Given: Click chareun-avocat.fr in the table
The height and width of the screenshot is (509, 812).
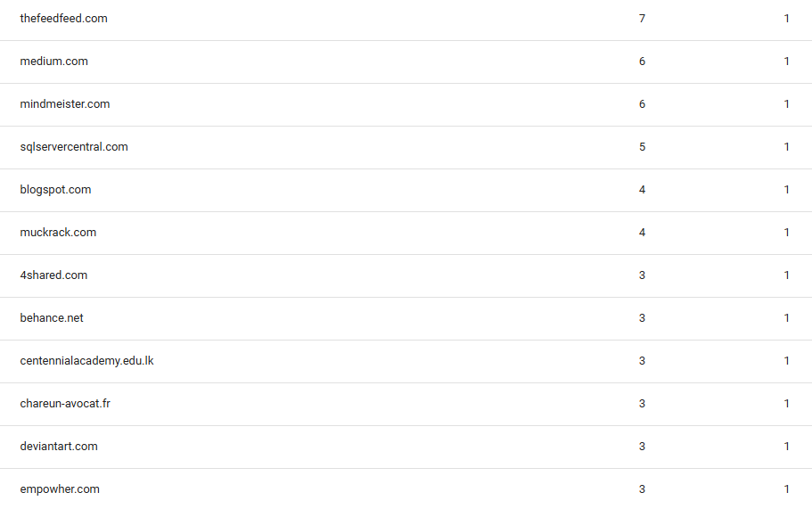Looking at the screenshot, I should pos(65,404).
